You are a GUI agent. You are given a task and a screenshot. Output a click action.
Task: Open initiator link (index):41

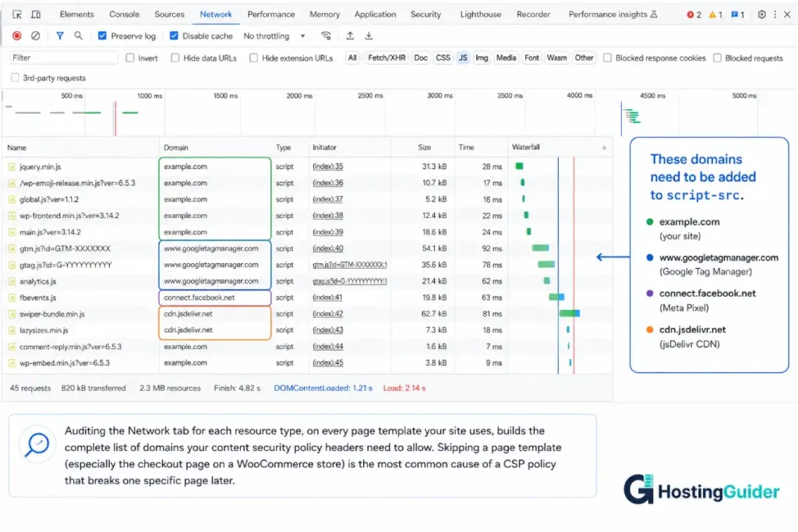pyautogui.click(x=327, y=298)
